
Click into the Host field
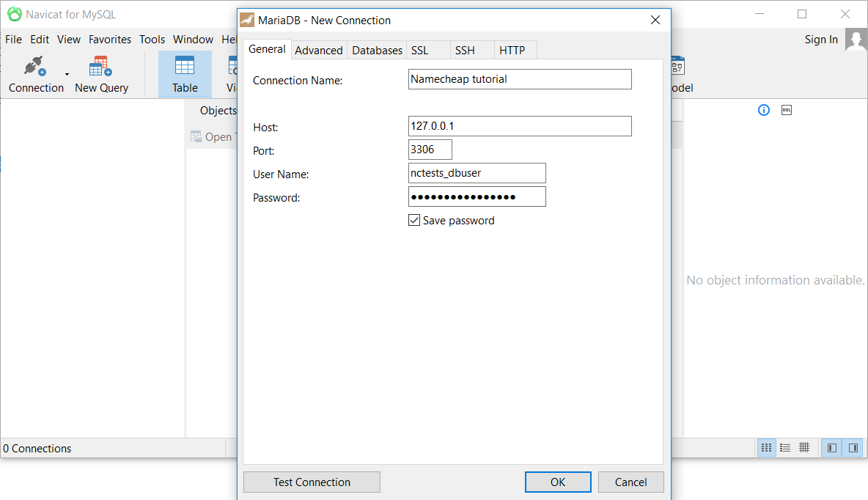click(x=520, y=126)
